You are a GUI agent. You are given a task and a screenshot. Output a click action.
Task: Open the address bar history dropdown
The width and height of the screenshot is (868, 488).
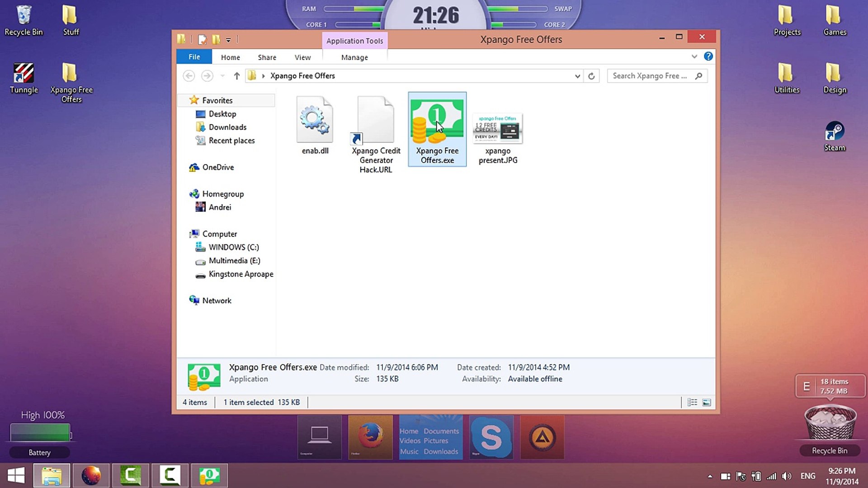click(577, 76)
